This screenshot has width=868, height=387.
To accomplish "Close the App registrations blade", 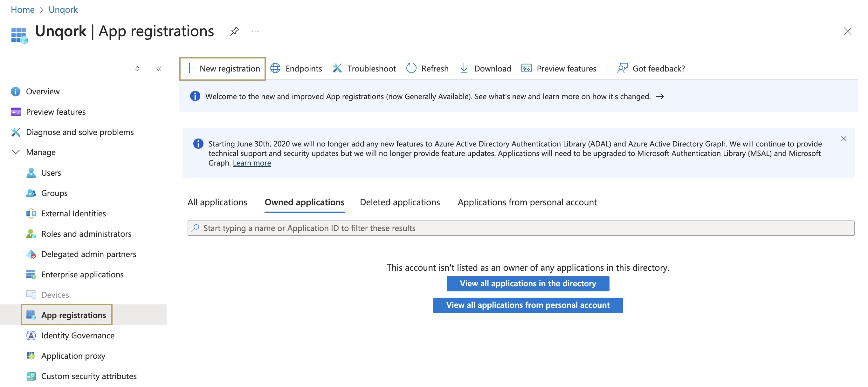I will [847, 31].
